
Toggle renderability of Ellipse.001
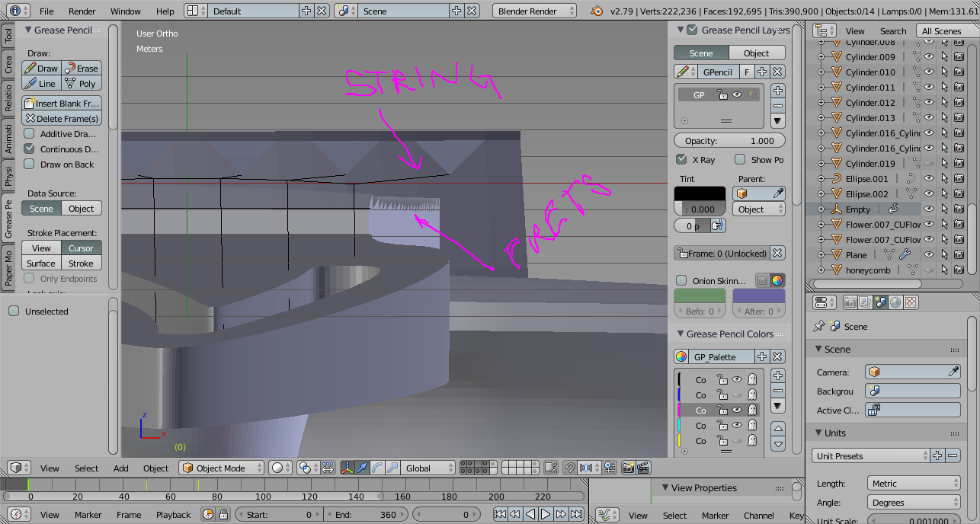pyautogui.click(x=959, y=179)
